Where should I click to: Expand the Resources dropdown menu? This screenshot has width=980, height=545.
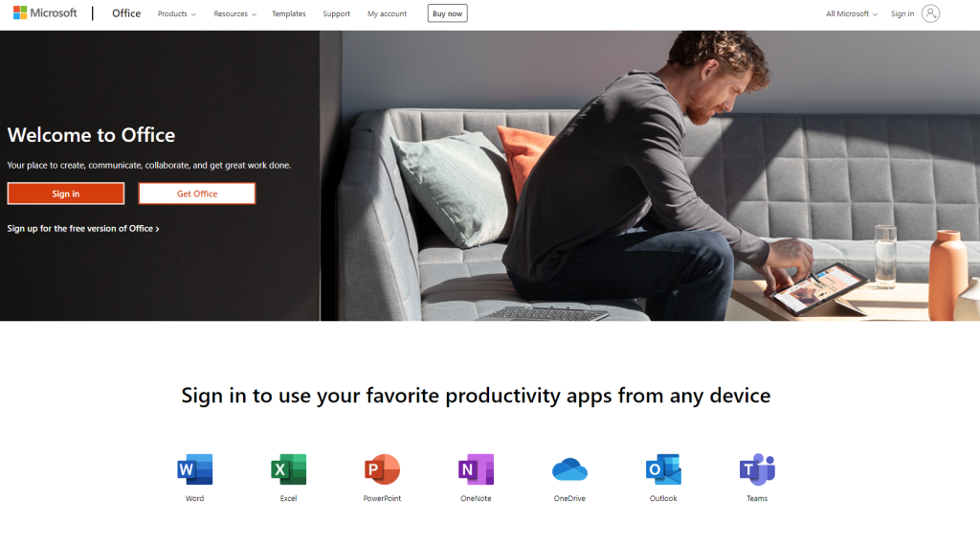(x=235, y=13)
